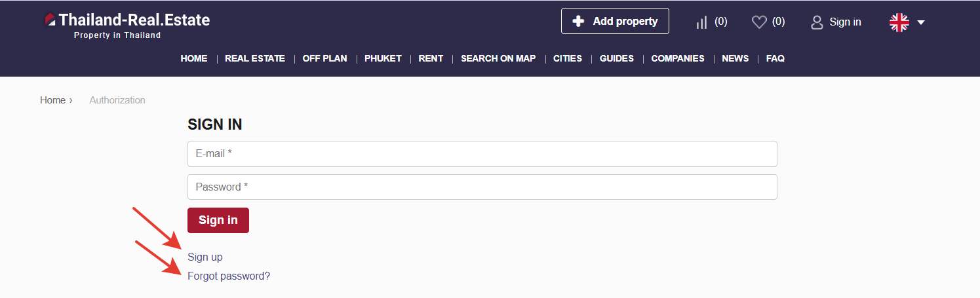
Task: Open favorites via the heart icon
Action: 759,22
